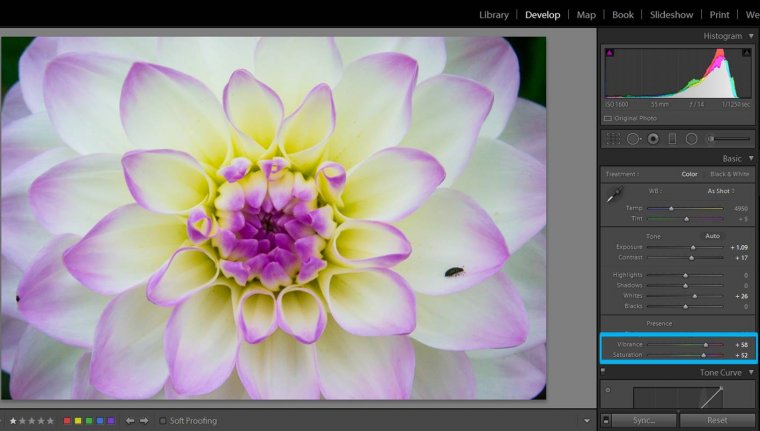Select the Spot Removal tool
This screenshot has width=760, height=431.
pyautogui.click(x=633, y=139)
